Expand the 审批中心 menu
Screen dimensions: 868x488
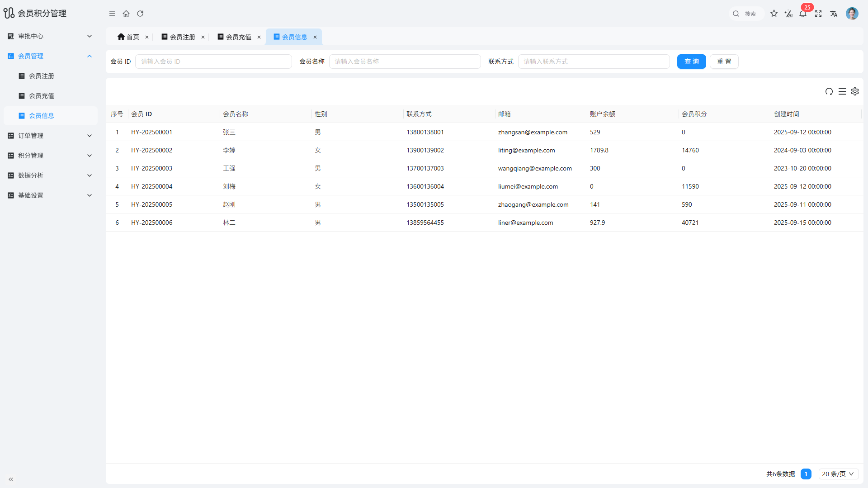pyautogui.click(x=50, y=36)
